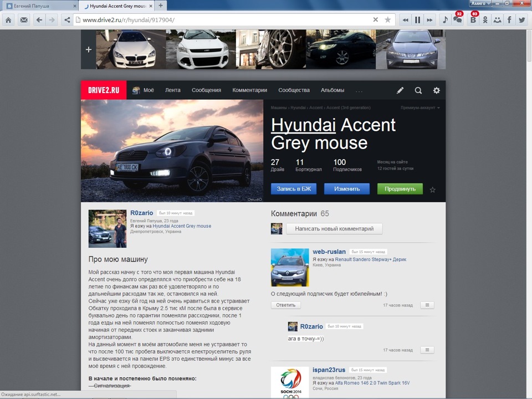Screen dimensions: 532x399
Task: Open the Сообщения menu item
Action: pyautogui.click(x=206, y=90)
